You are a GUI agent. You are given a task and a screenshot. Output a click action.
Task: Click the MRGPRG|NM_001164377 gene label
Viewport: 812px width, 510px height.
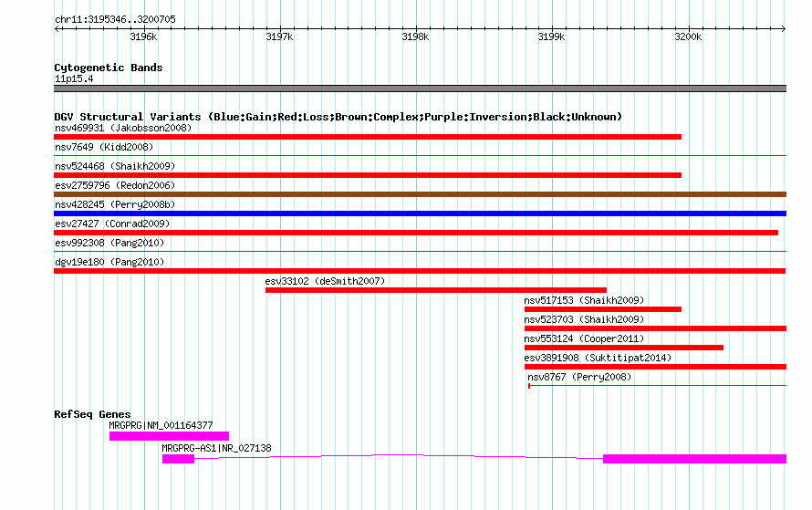pos(161,425)
